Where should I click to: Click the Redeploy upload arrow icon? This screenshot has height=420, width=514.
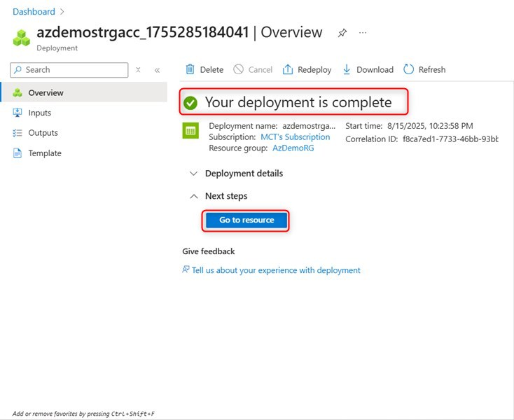pyautogui.click(x=288, y=69)
